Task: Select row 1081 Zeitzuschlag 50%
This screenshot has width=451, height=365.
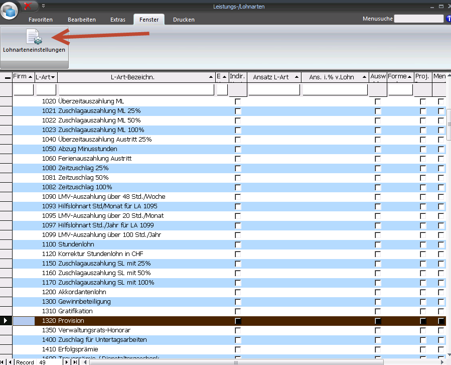Action: (229, 178)
